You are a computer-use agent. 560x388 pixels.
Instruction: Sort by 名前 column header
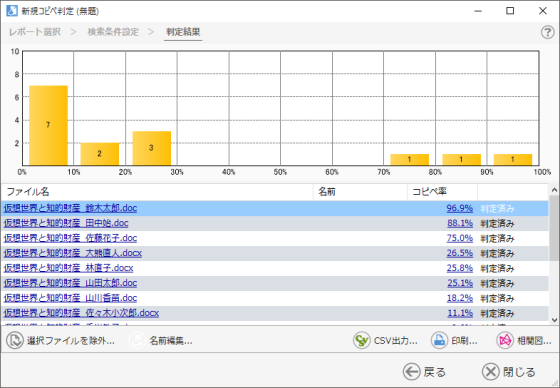pos(360,192)
